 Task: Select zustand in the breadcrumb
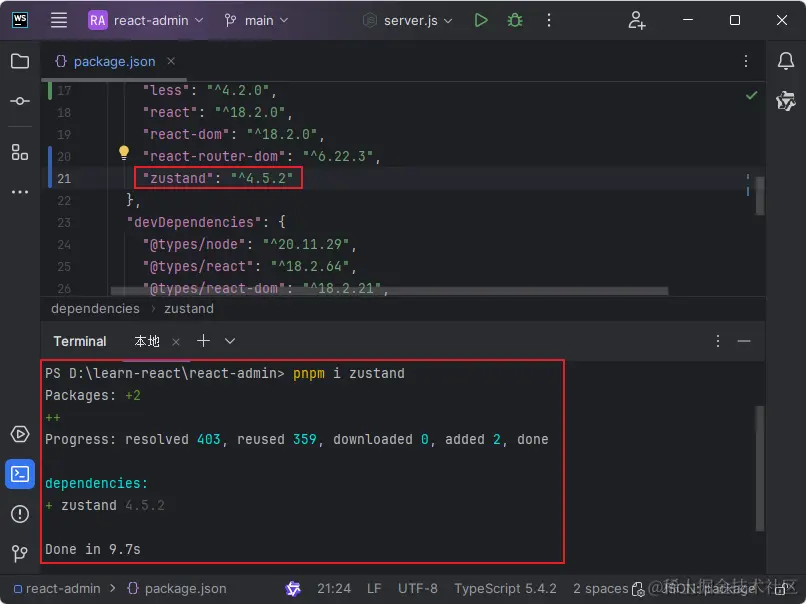click(x=189, y=308)
